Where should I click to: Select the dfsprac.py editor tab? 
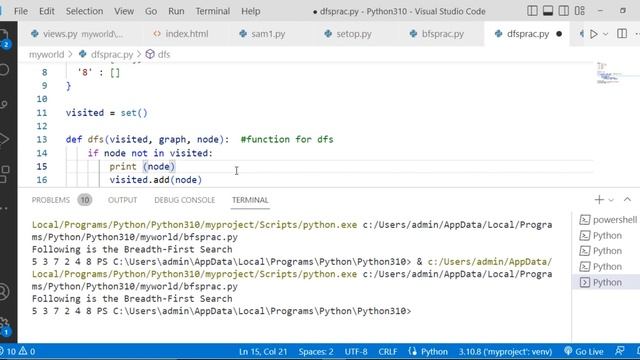coord(527,34)
